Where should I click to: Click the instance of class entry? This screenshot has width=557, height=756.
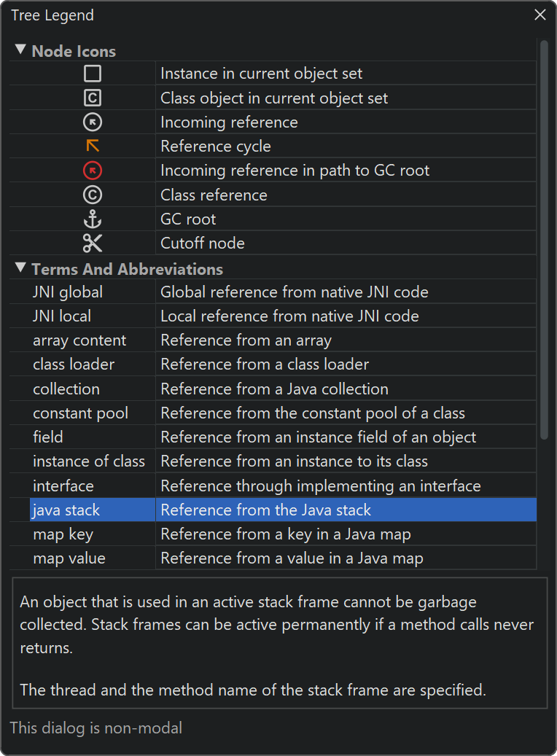(89, 461)
